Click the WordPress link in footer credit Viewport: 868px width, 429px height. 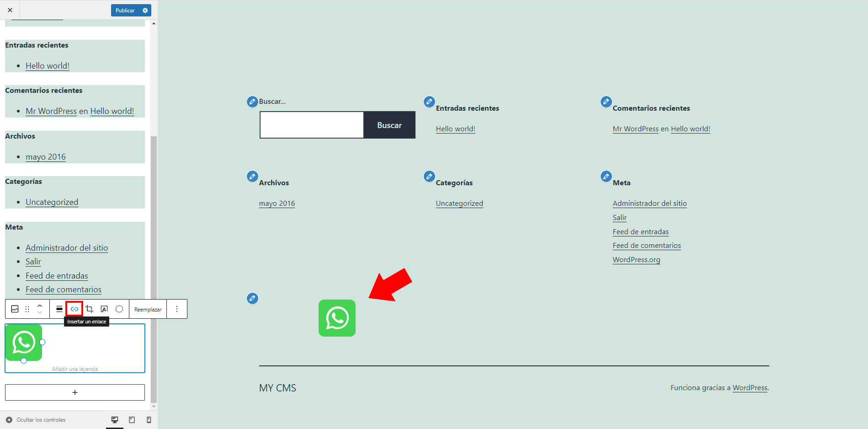[x=750, y=388]
